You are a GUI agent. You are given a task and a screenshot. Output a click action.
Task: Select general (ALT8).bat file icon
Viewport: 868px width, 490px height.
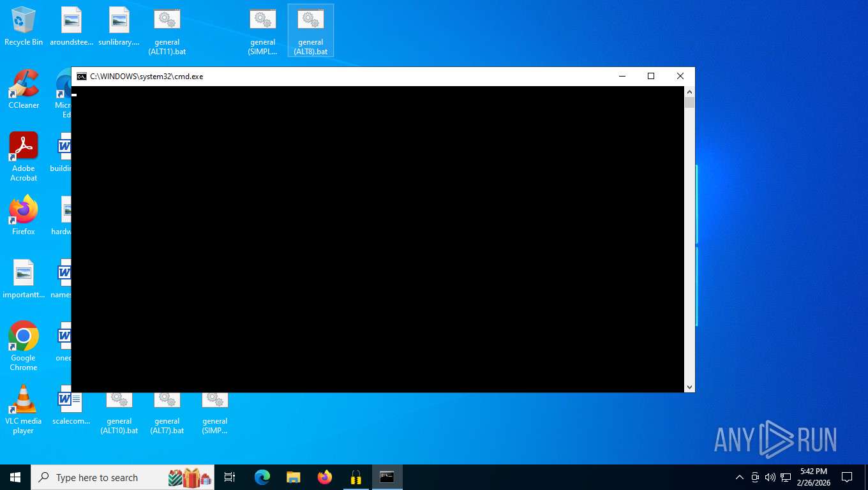(x=311, y=31)
